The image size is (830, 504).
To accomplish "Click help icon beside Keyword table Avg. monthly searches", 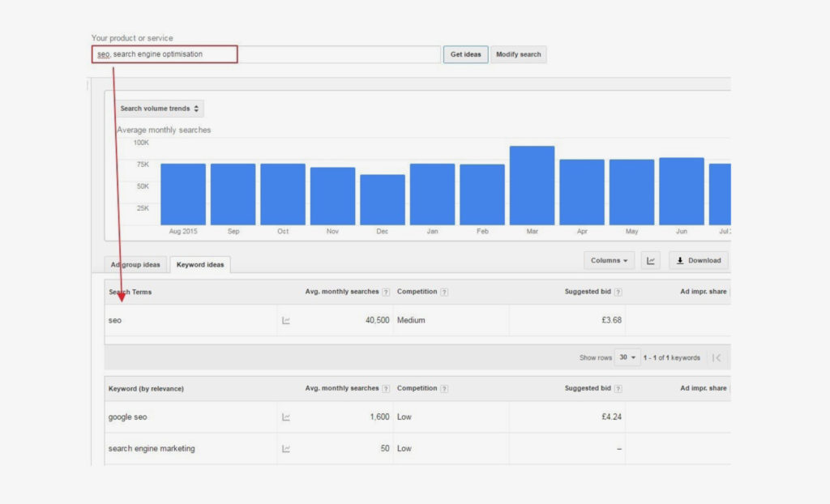I will click(386, 389).
